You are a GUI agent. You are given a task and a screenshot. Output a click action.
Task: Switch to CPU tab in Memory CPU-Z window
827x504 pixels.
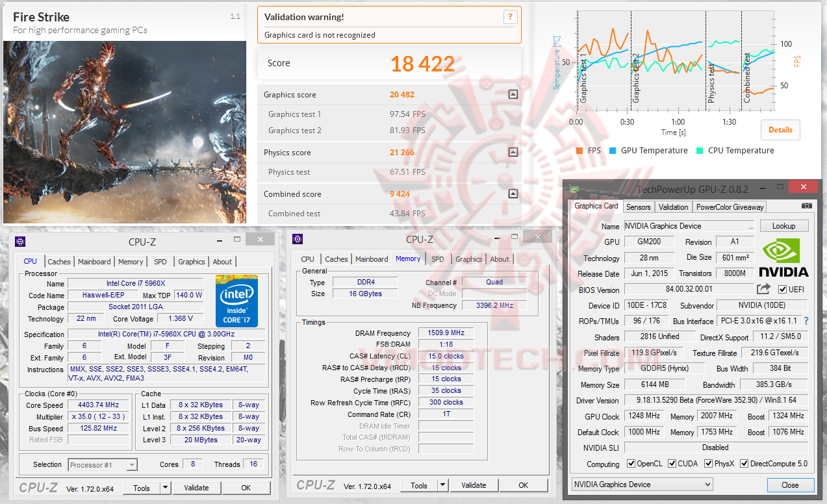pos(308,258)
